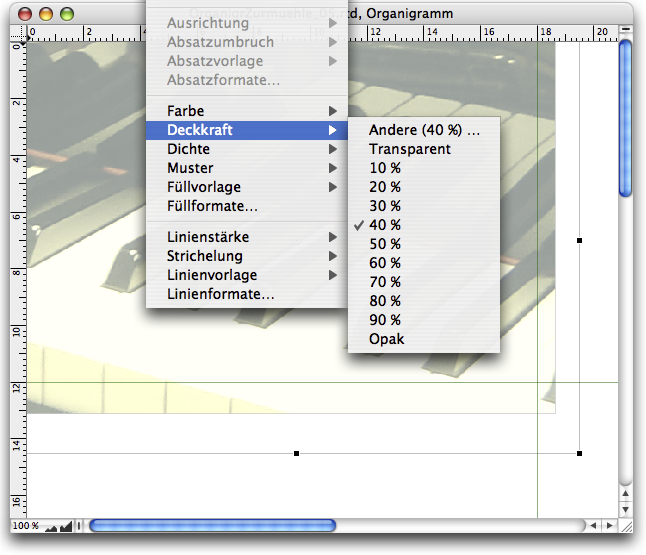Click the window split bar above vertical scrollbar
Viewport: 646px width, 555px height.
(x=626, y=30)
